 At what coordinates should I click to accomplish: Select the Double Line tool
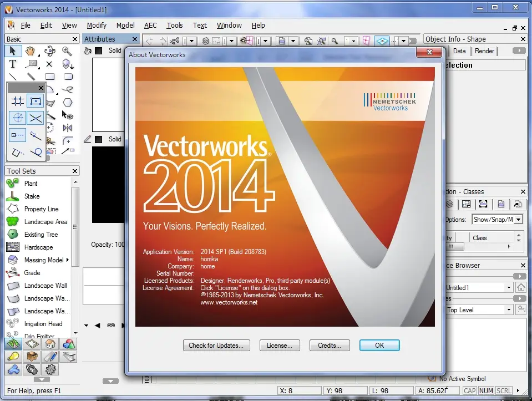[31, 77]
